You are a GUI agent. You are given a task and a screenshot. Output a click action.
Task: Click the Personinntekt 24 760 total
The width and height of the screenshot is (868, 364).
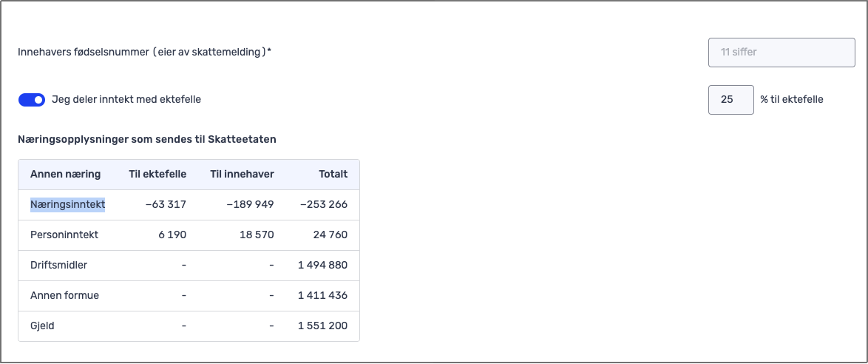pos(330,235)
